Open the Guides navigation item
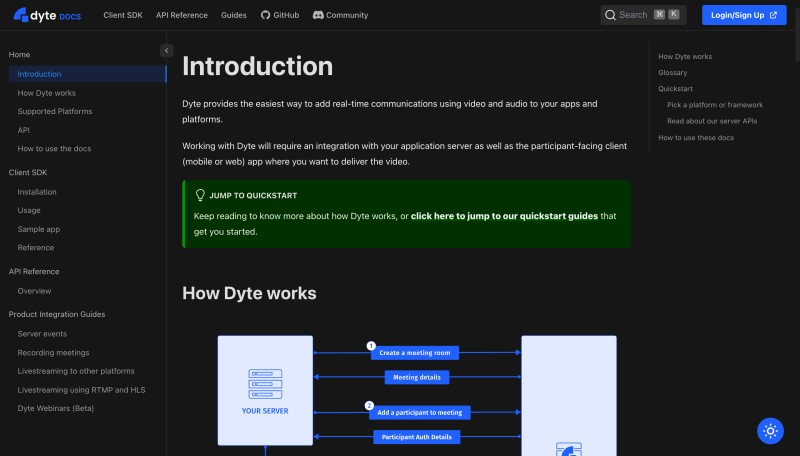Viewport: 800px width, 456px height. pos(233,15)
